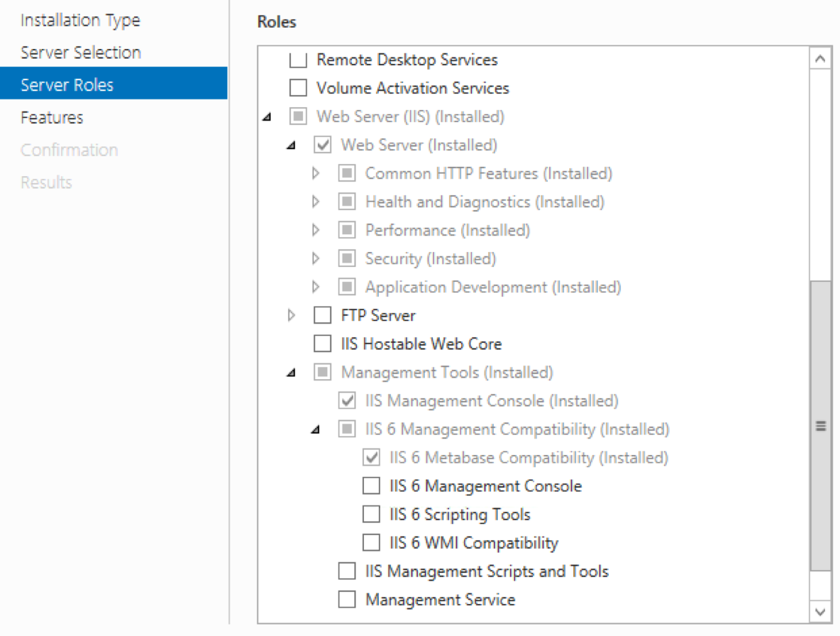Select the Volume Activation Services label
This screenshot has height=636, width=840.
[x=412, y=88]
